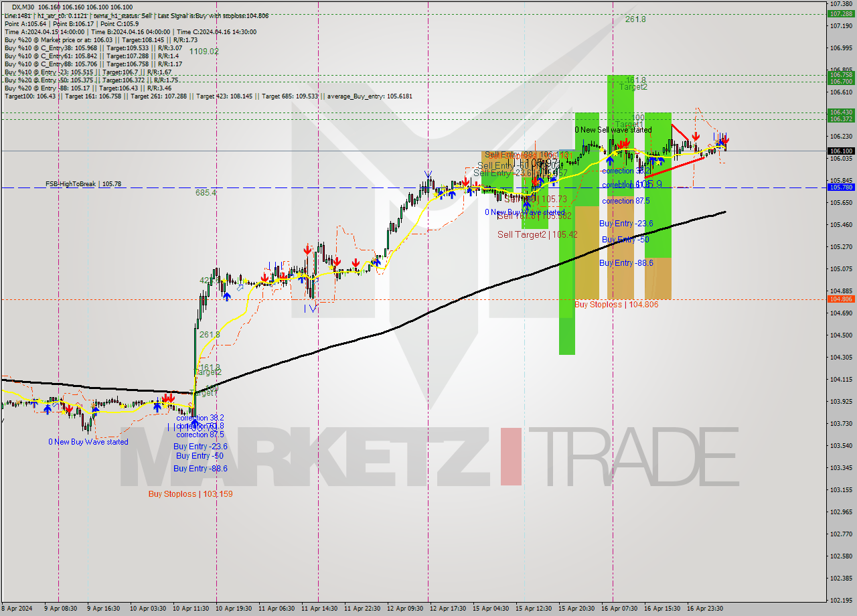Click the green '1109.02' label
The width and height of the screenshot is (857, 616).
click(204, 52)
